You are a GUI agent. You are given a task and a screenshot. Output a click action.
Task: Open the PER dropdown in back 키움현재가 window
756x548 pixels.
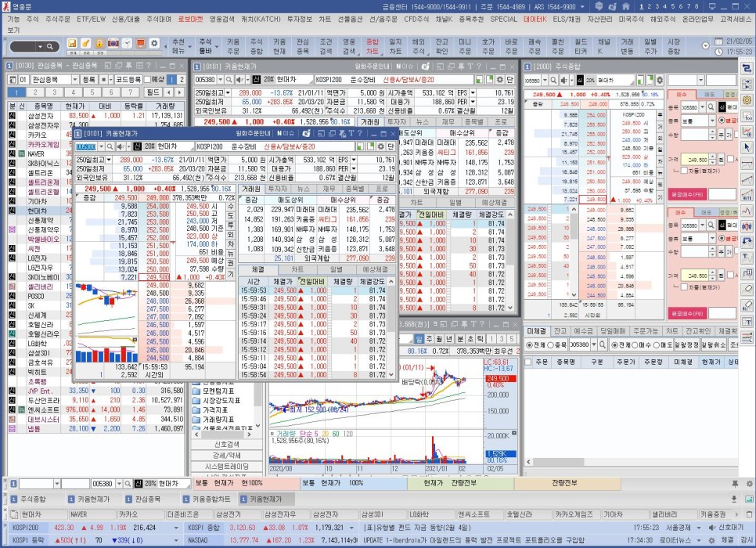pyautogui.click(x=473, y=102)
